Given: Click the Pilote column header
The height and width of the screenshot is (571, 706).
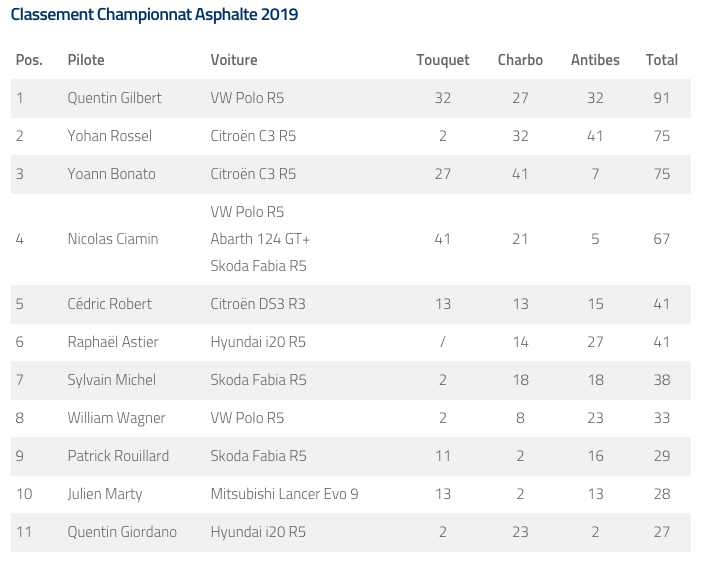Looking at the screenshot, I should point(86,60).
